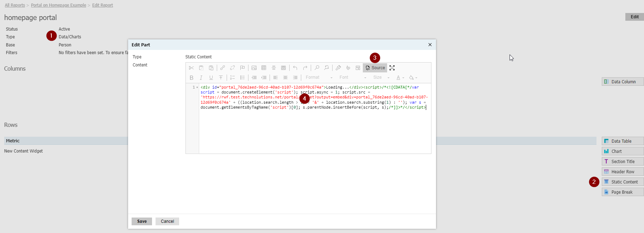644x233 pixels.
Task: Click the Person base value
Action: 65,45
